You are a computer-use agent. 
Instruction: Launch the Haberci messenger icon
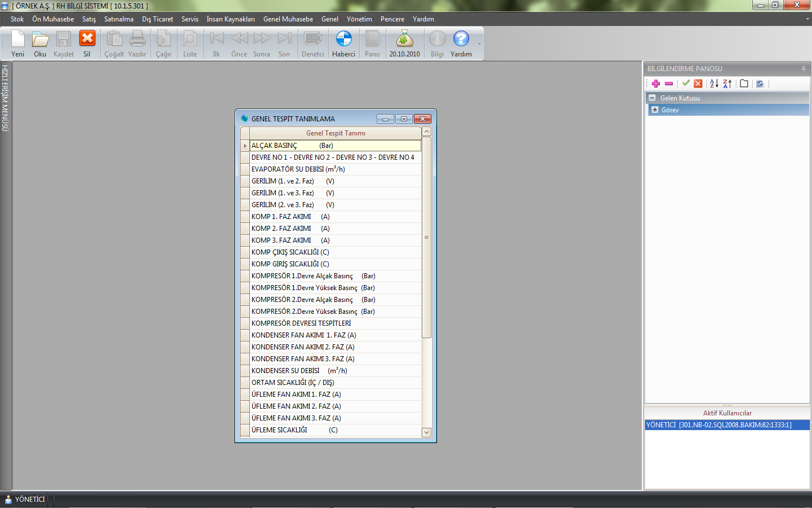click(343, 43)
